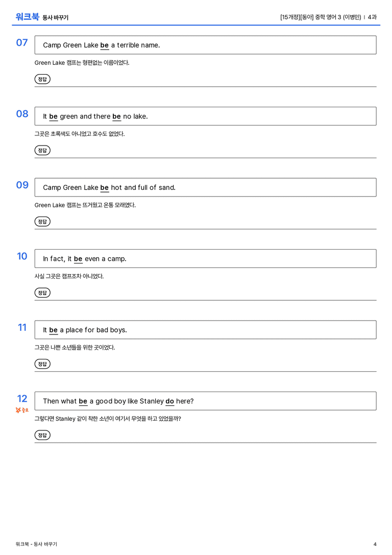Click the blue question number 12
Viewport: 392px width, 555px height.
[22, 399]
